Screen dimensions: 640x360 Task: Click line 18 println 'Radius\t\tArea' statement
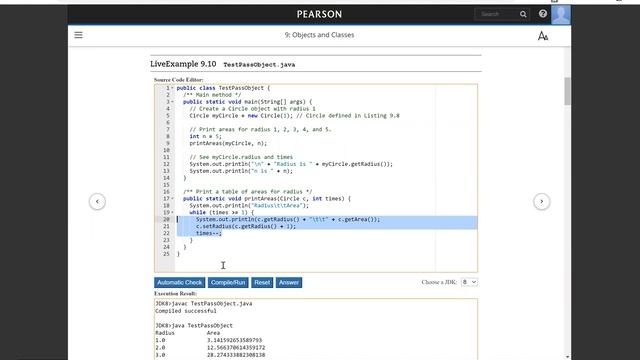[249, 206]
